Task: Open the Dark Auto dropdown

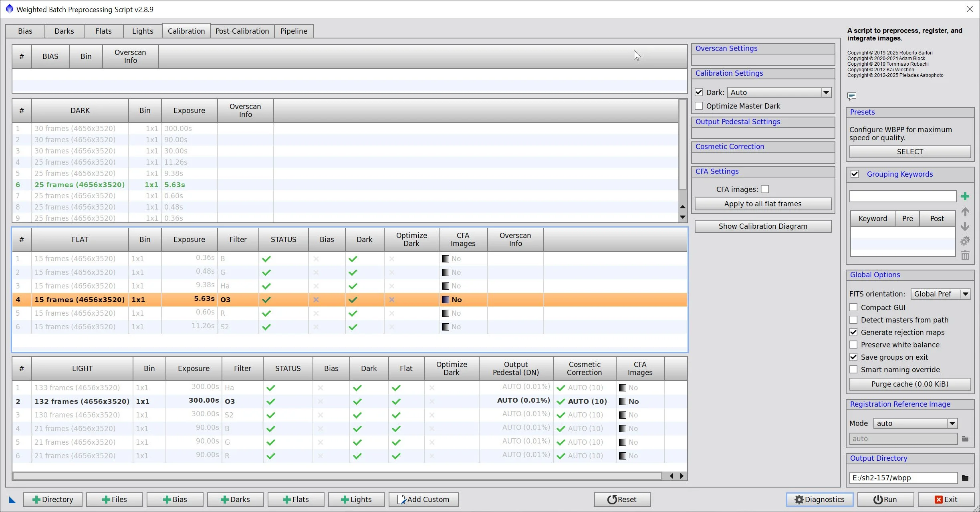Action: coord(826,93)
